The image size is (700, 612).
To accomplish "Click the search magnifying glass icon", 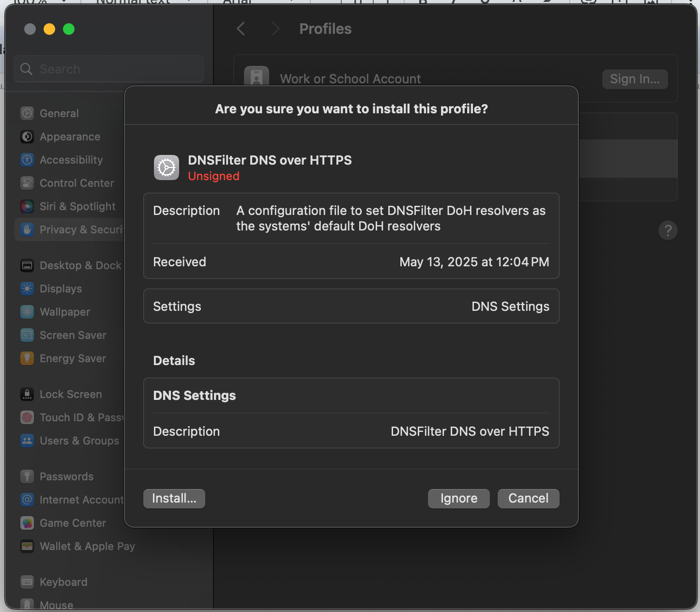I will [26, 69].
